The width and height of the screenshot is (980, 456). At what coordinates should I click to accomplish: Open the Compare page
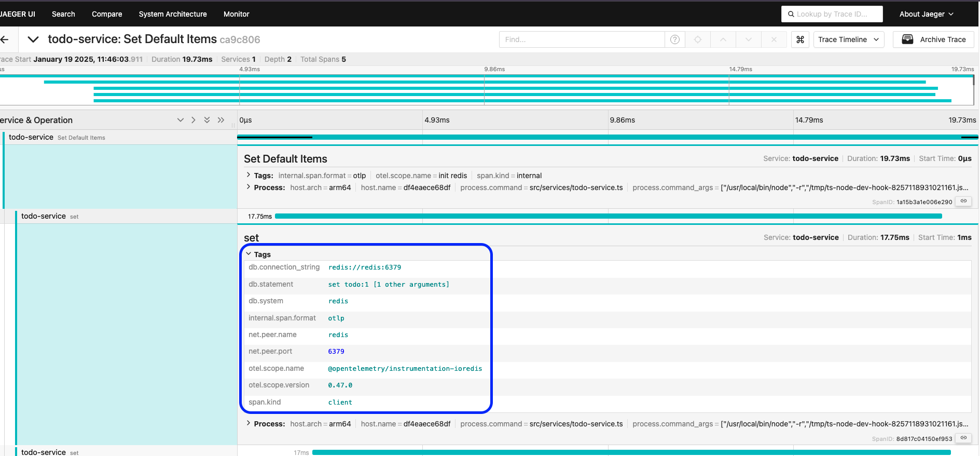pos(107,14)
